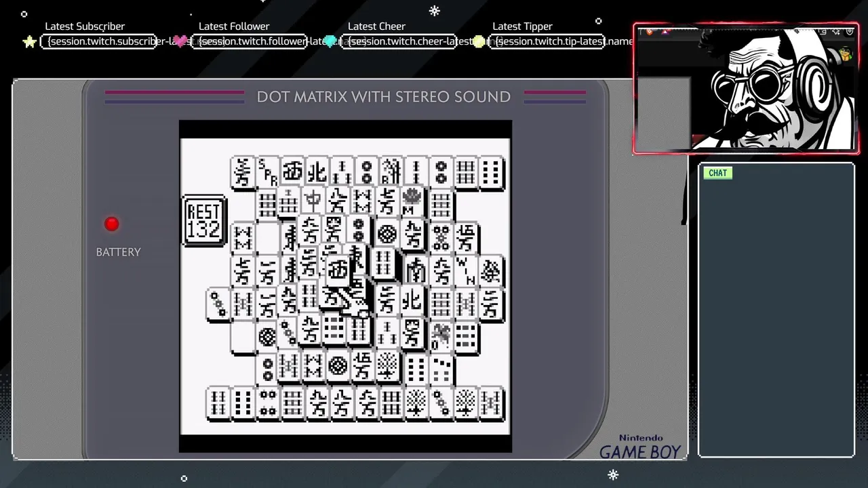Click the cyan cheer gem icon
The width and height of the screenshot is (868, 488).
(330, 41)
